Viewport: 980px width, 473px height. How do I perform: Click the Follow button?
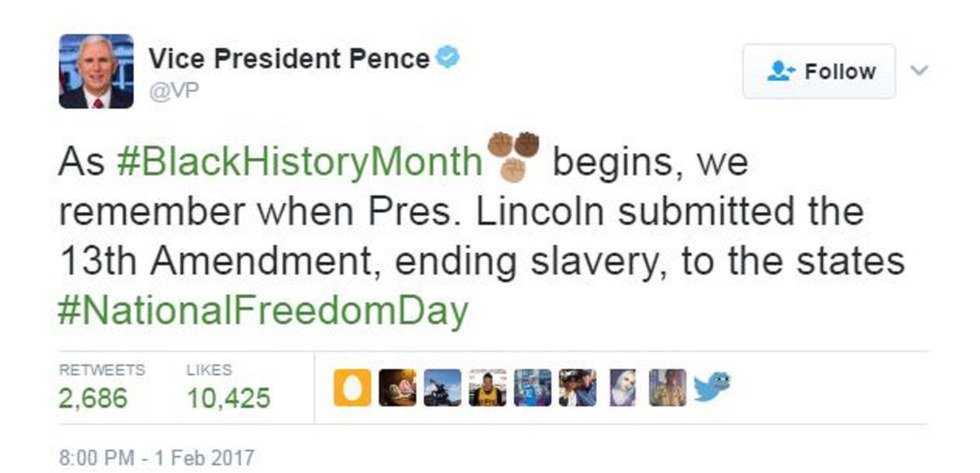[818, 72]
